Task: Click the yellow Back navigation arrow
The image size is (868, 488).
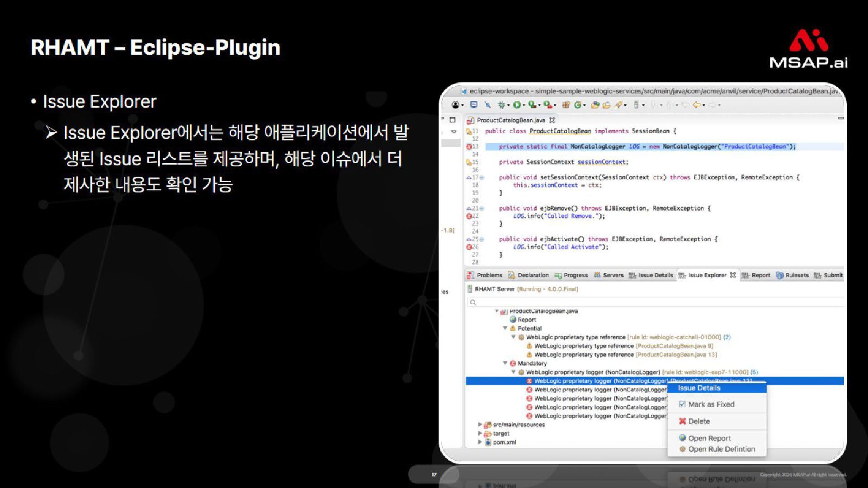Action: click(x=697, y=105)
